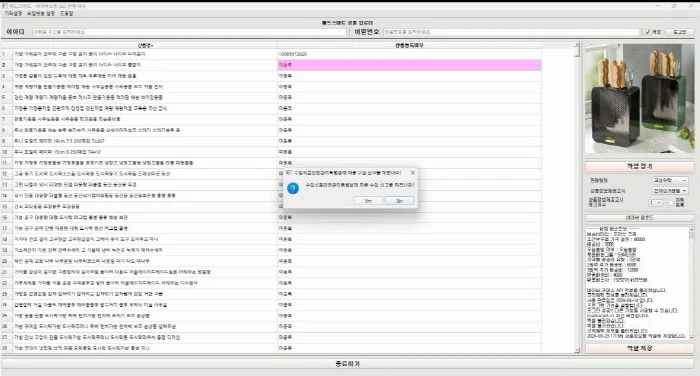
Task: Click the 상품명 column header
Action: tap(145, 46)
